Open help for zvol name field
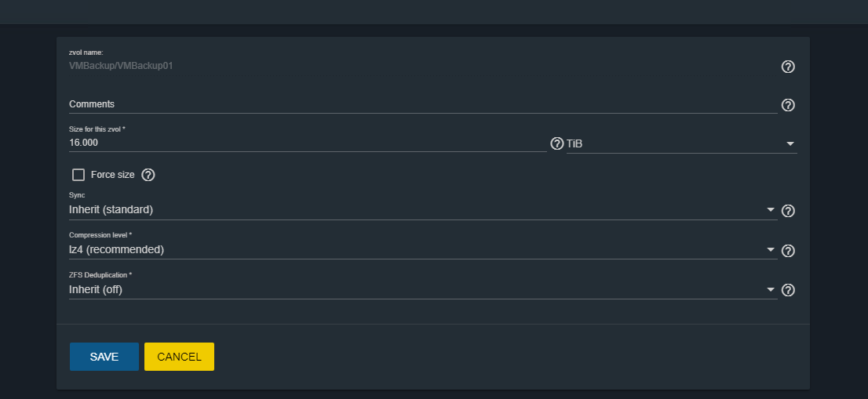Viewport: 868px width, 399px height. click(x=788, y=67)
